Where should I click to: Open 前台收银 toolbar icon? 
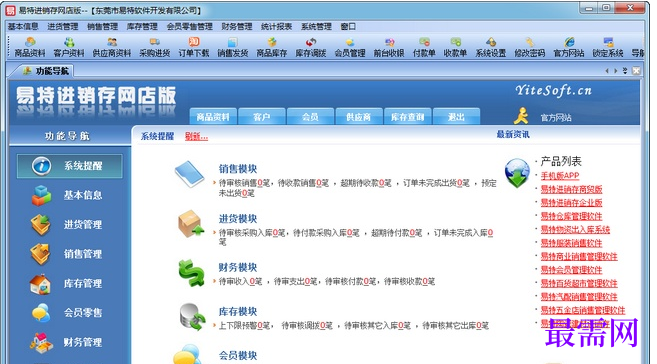pos(389,47)
